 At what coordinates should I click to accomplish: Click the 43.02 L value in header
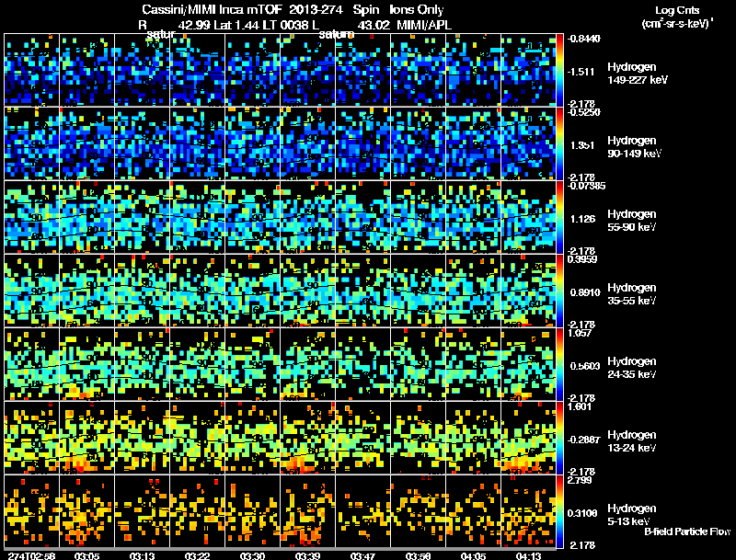pos(374,25)
